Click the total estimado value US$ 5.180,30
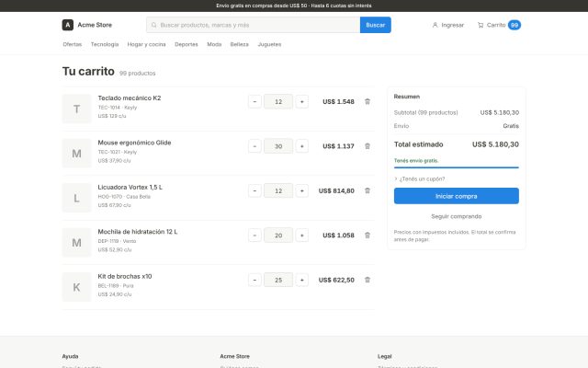588x368 pixels. pos(495,144)
